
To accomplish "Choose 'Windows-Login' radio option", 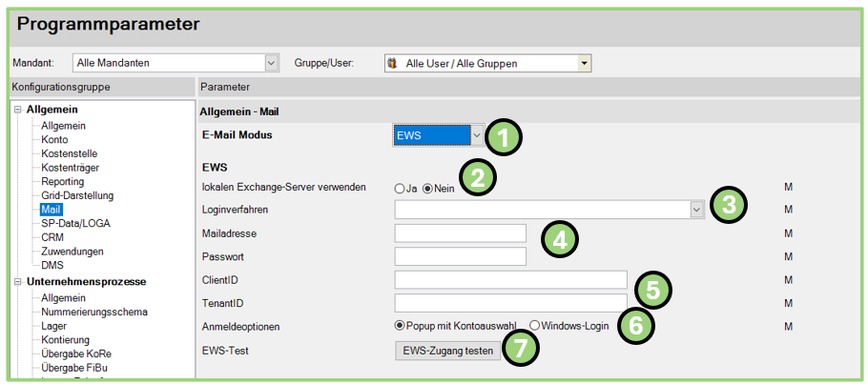I will click(534, 326).
